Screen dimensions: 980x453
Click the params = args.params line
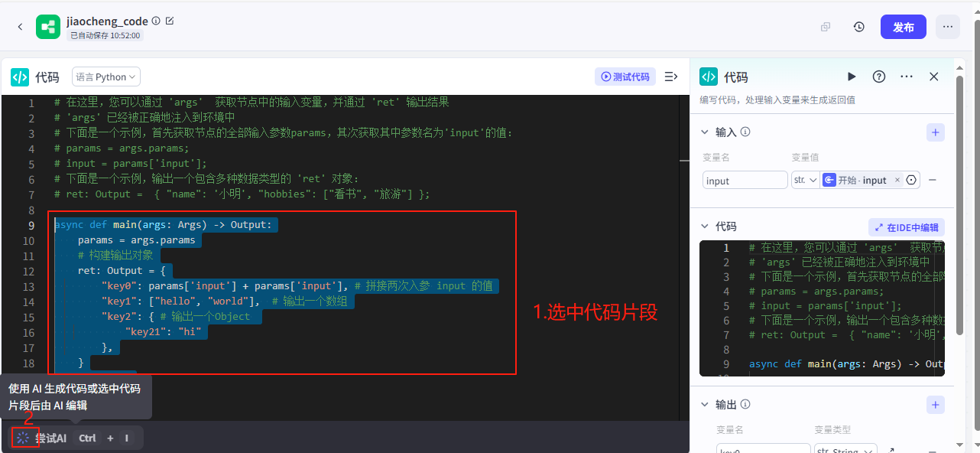tap(136, 240)
